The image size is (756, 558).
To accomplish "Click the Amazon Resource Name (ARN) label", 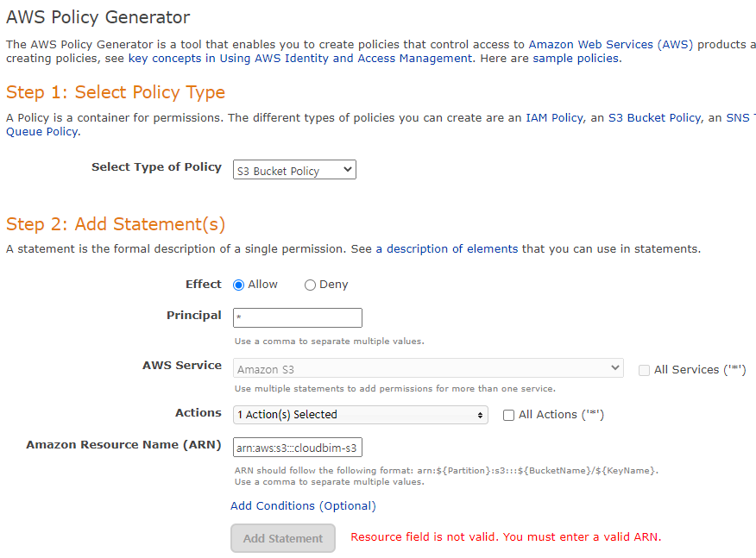I will point(123,445).
